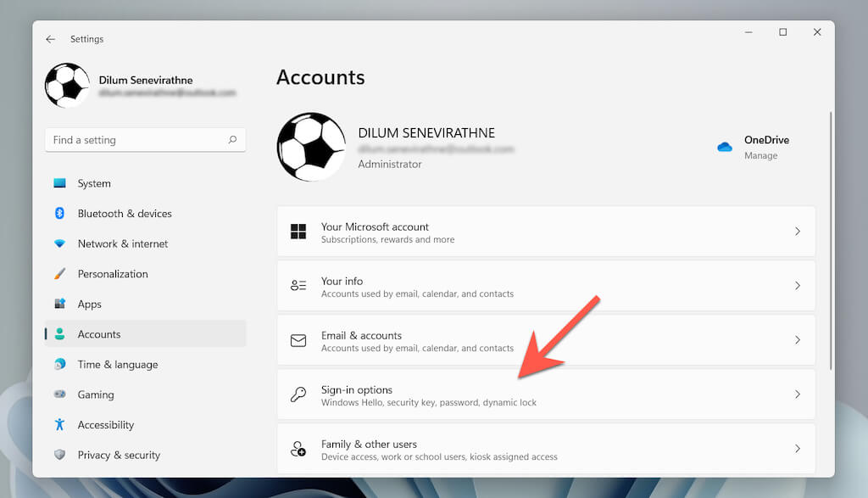Screen dimensions: 868x498
Task: Click the OneDrive cloud icon
Action: [x=725, y=147]
